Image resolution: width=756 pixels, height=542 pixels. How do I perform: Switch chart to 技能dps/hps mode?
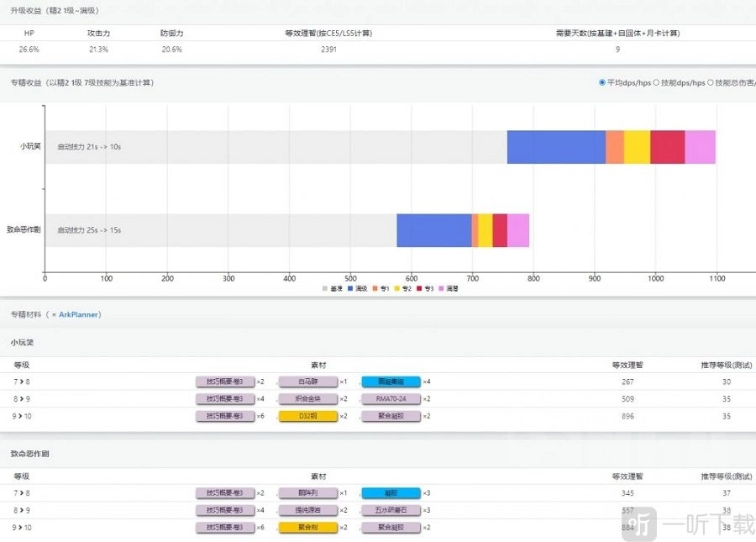tap(656, 82)
